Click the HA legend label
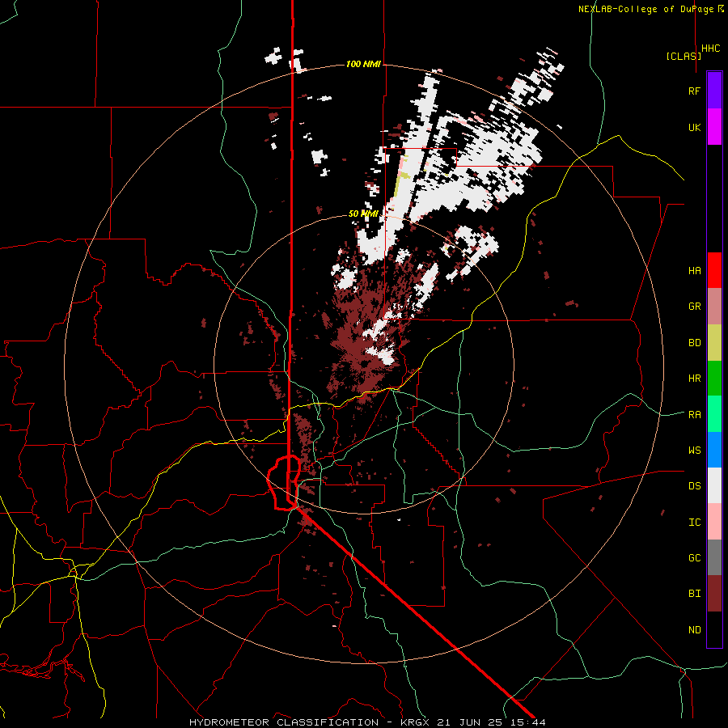Screen dimensions: 728x728 click(694, 271)
